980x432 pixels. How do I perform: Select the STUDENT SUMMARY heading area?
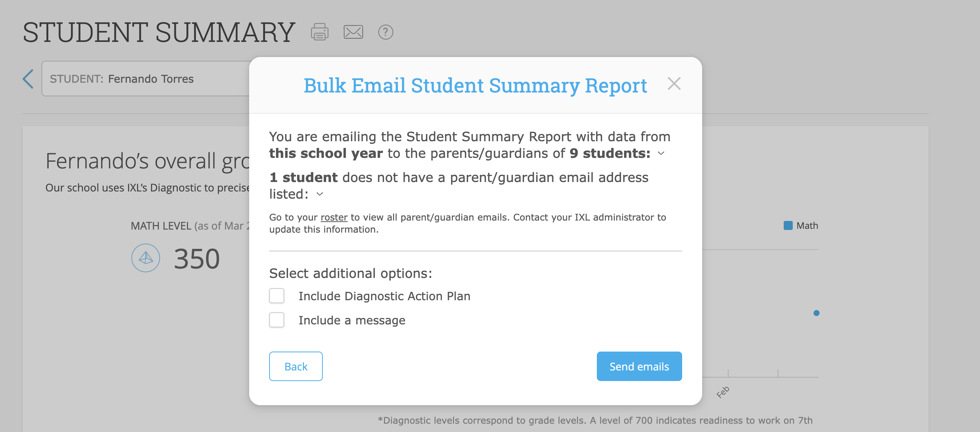[158, 32]
